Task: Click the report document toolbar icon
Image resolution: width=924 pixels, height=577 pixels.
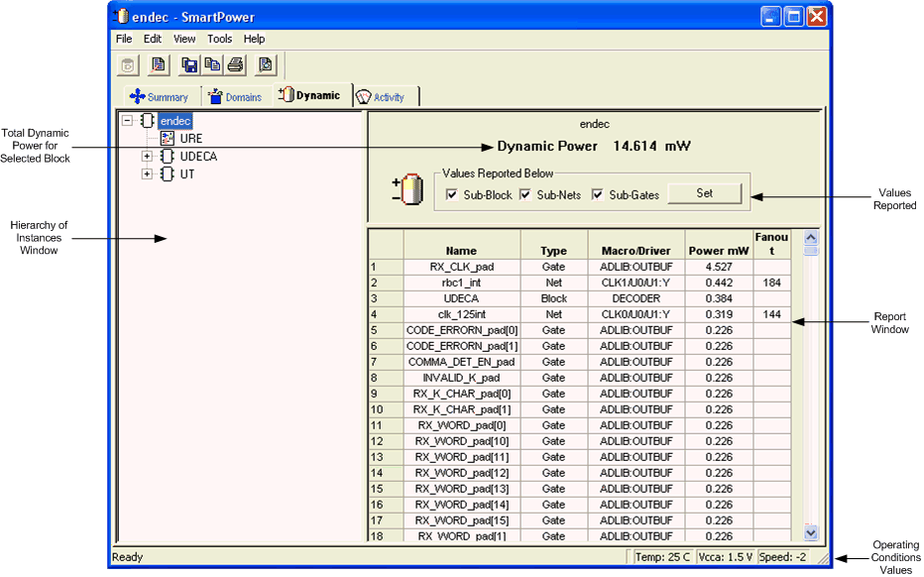Action: (x=158, y=64)
